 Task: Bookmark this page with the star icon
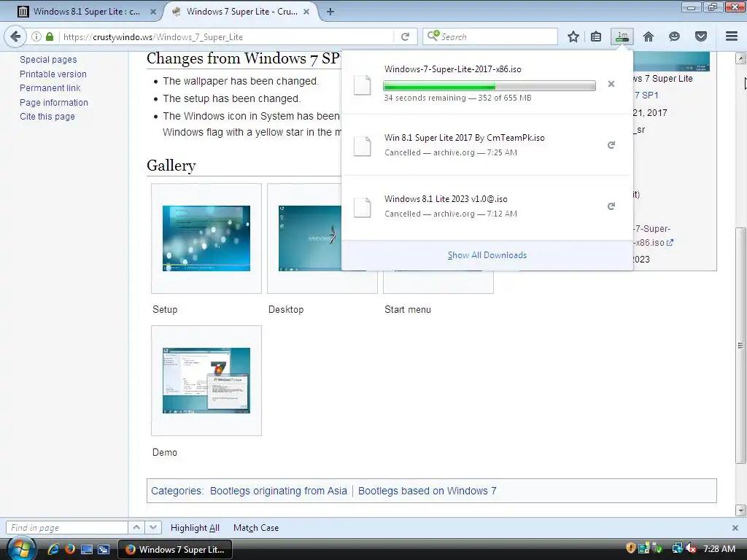click(573, 36)
